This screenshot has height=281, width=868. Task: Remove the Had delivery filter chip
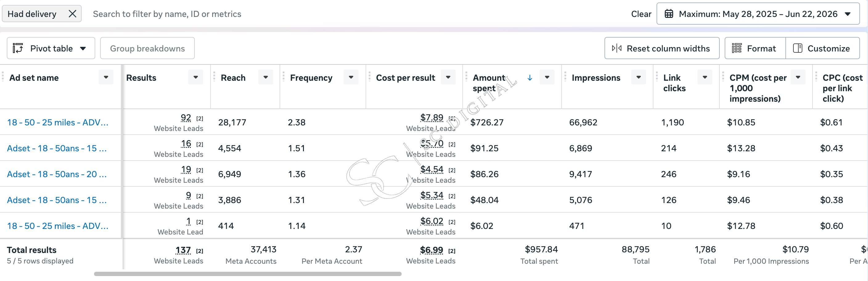(x=72, y=14)
